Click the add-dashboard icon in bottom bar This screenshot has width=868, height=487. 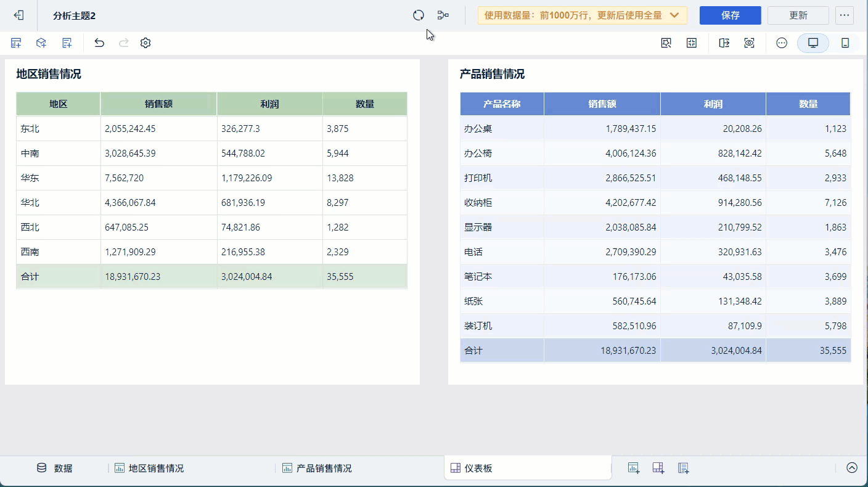click(x=658, y=468)
